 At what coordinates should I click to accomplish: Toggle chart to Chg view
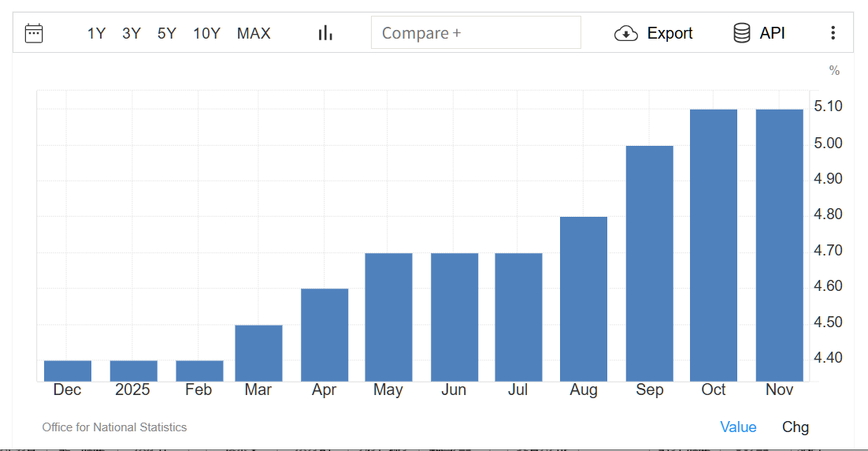pos(795,427)
